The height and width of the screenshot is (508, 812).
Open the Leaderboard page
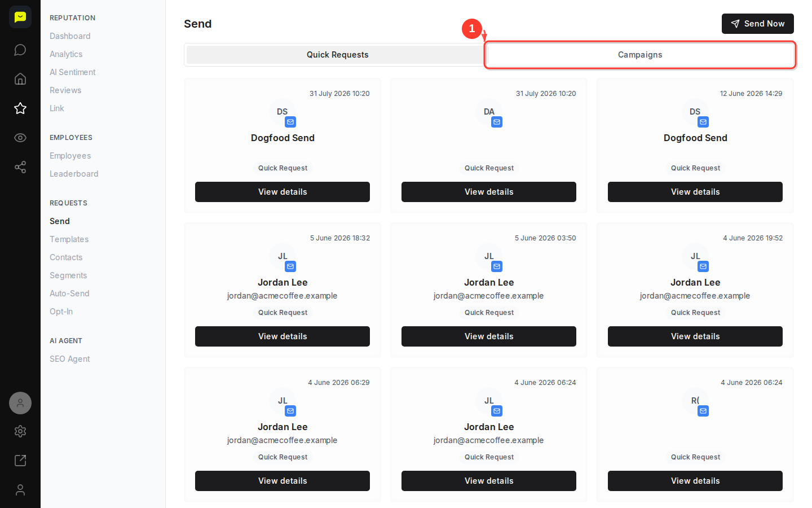click(x=74, y=174)
